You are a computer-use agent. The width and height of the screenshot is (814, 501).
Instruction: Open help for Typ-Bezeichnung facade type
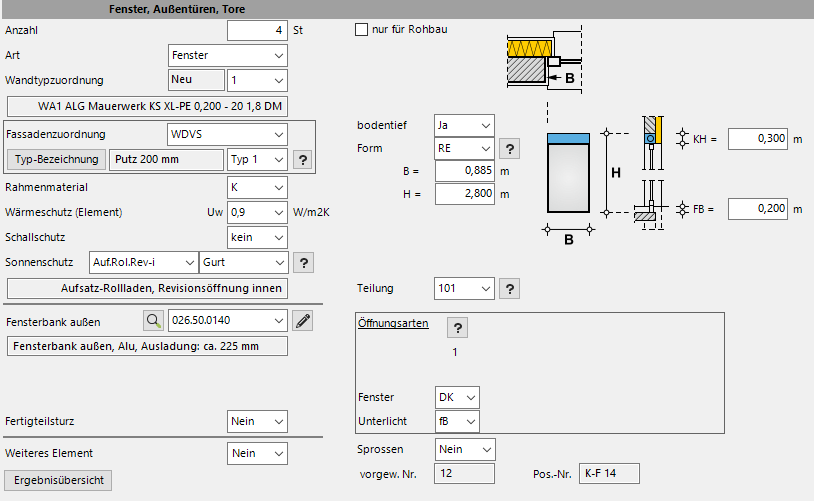(302, 159)
